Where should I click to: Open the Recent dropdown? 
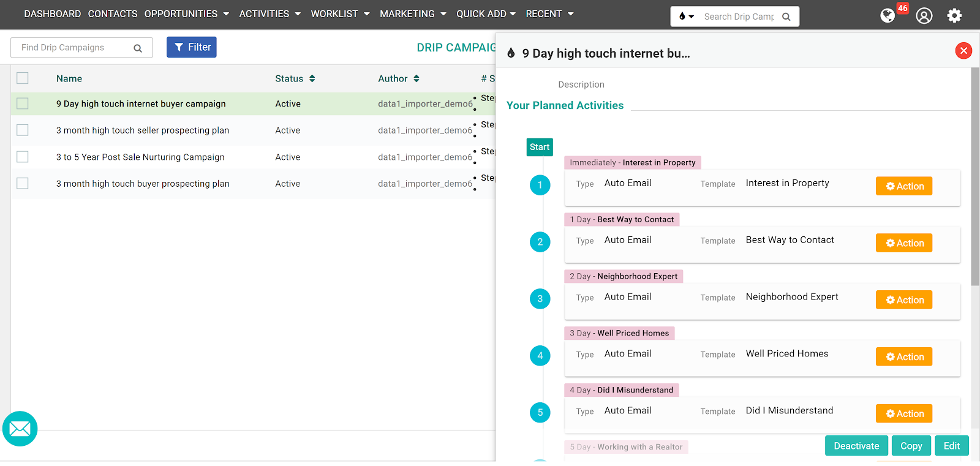point(550,13)
